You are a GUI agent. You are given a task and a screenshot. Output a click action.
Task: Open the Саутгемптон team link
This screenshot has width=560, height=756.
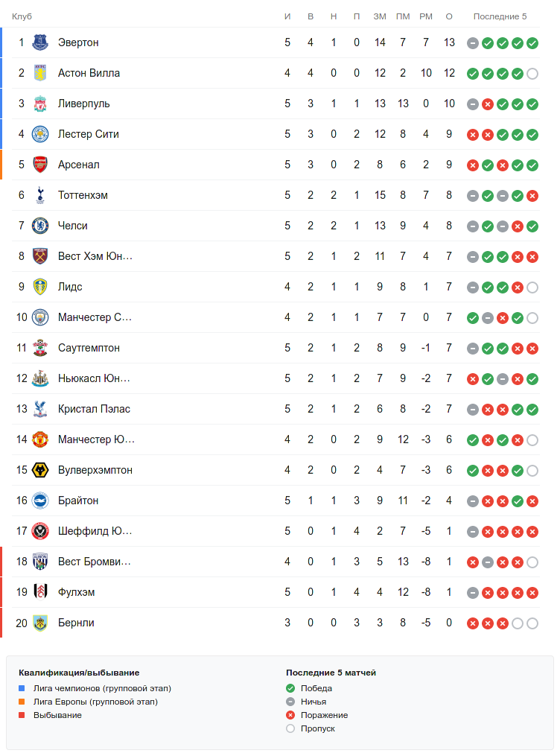pyautogui.click(x=89, y=348)
